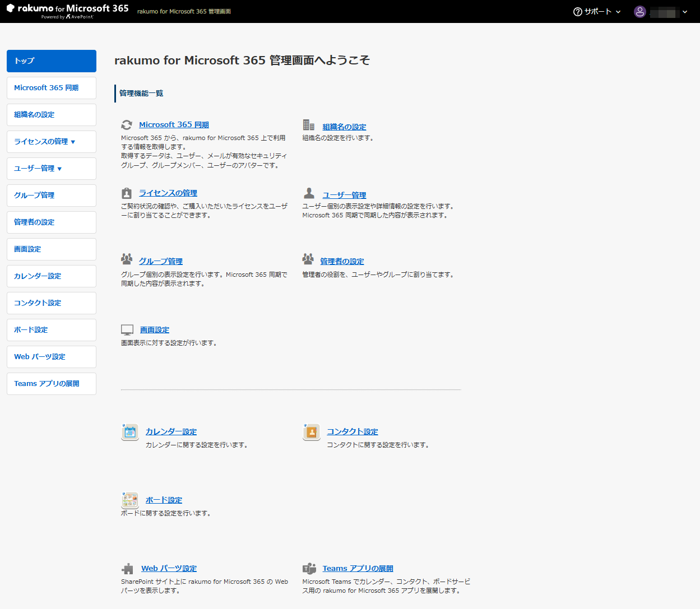Click the contact app icon beside コンタクト設定
700x609 pixels.
tap(312, 432)
